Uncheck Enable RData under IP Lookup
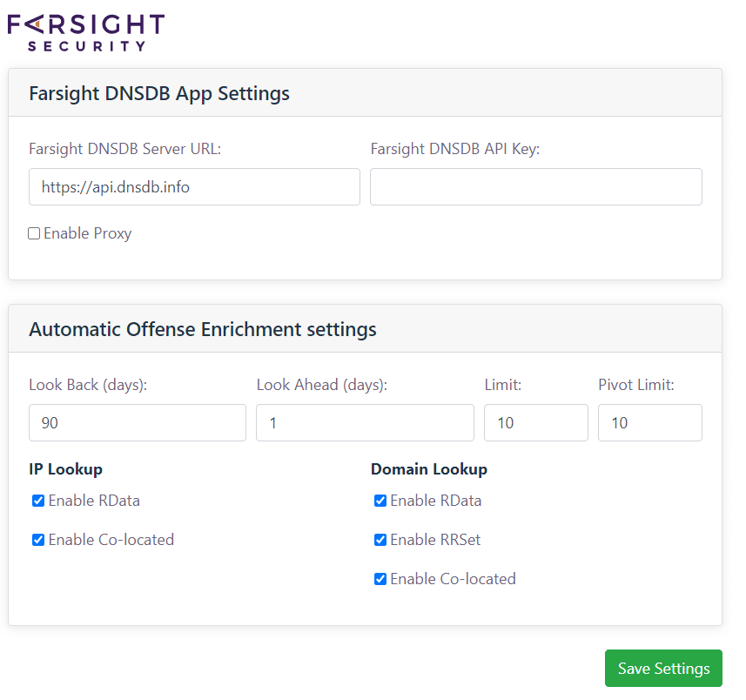 coord(38,501)
